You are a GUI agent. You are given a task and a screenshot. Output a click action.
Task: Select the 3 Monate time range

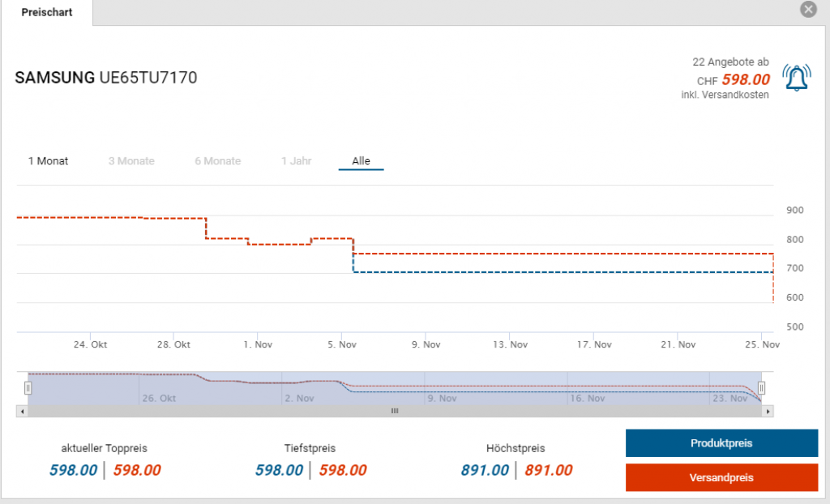[131, 161]
